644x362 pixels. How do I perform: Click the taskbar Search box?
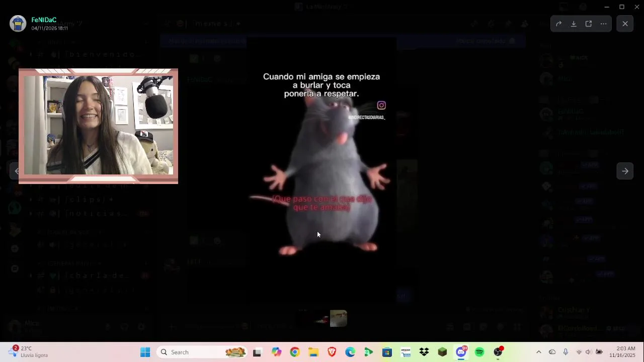tap(203, 352)
